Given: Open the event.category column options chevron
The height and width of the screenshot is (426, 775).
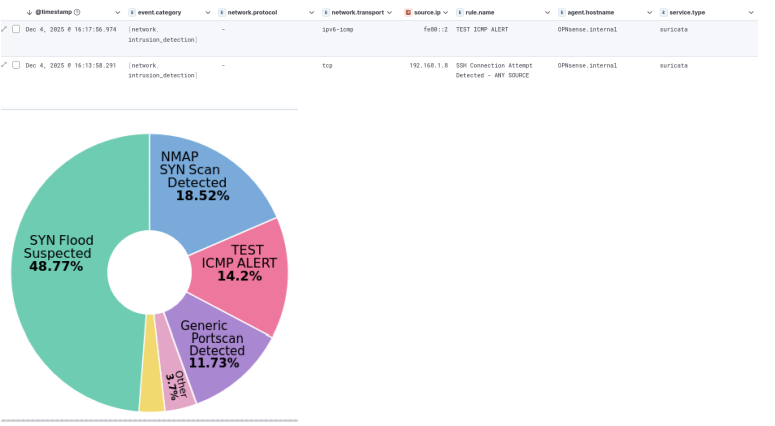Looking at the screenshot, I should 207,12.
